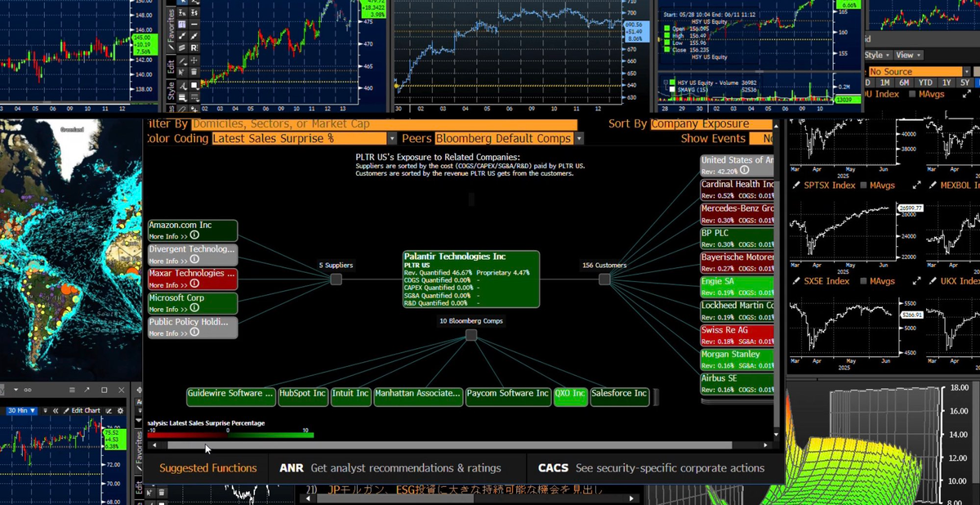
Task: Select the pencil draw tool in Edit section
Action: (x=182, y=60)
